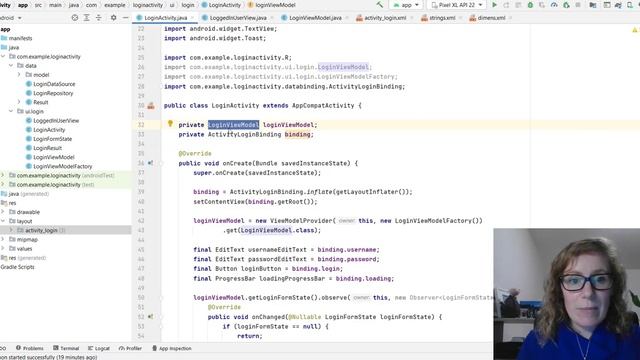Click Sync Project with Gradle Files icon

[x=619, y=5]
